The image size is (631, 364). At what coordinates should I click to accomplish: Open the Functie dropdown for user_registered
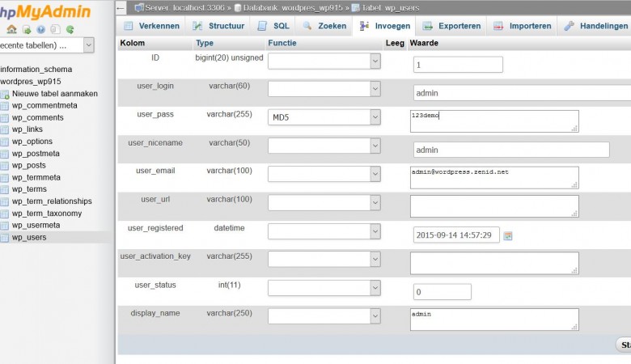tap(324, 231)
